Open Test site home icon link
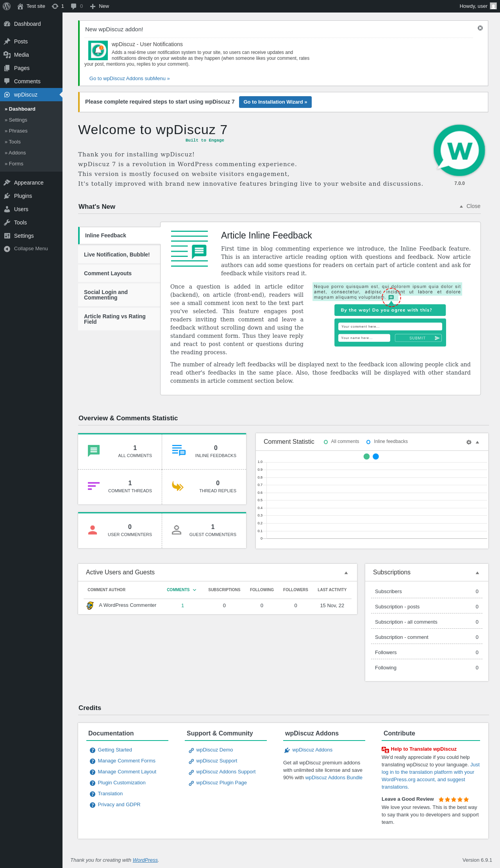 coord(20,6)
